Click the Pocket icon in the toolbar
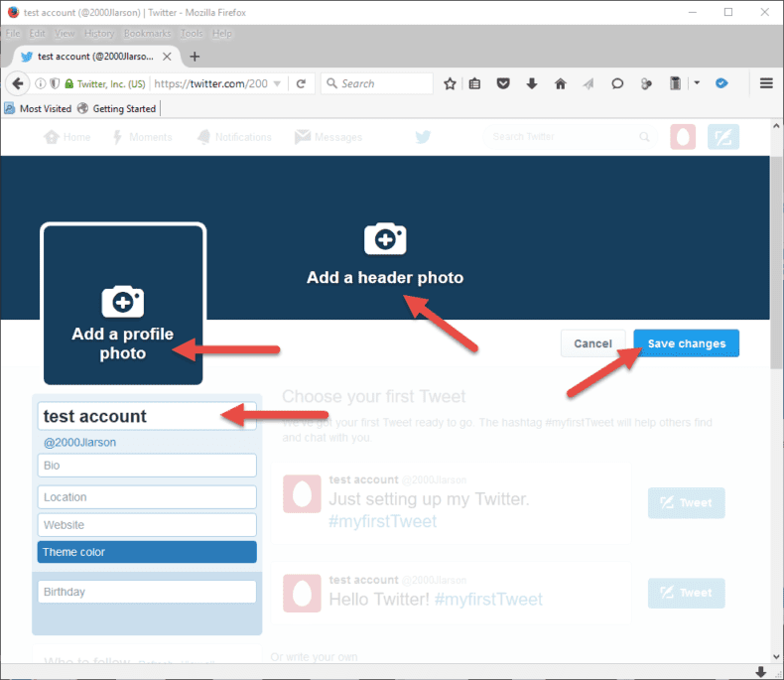784x680 pixels. click(504, 84)
